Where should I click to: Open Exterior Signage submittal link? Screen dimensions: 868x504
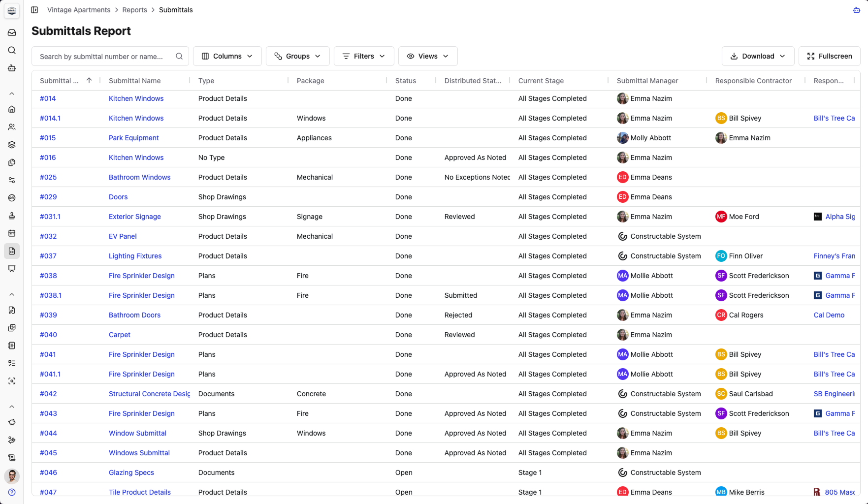[135, 217]
